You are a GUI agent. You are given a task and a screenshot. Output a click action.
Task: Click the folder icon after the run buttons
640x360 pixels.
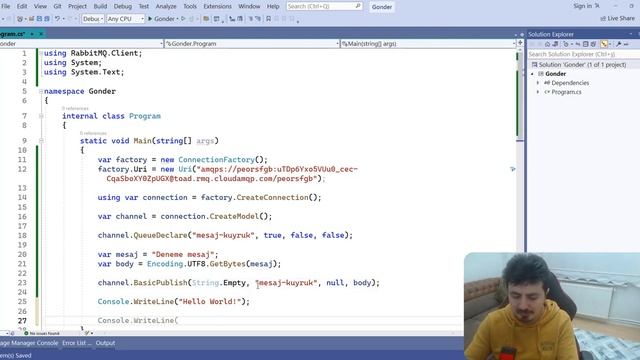(206, 19)
